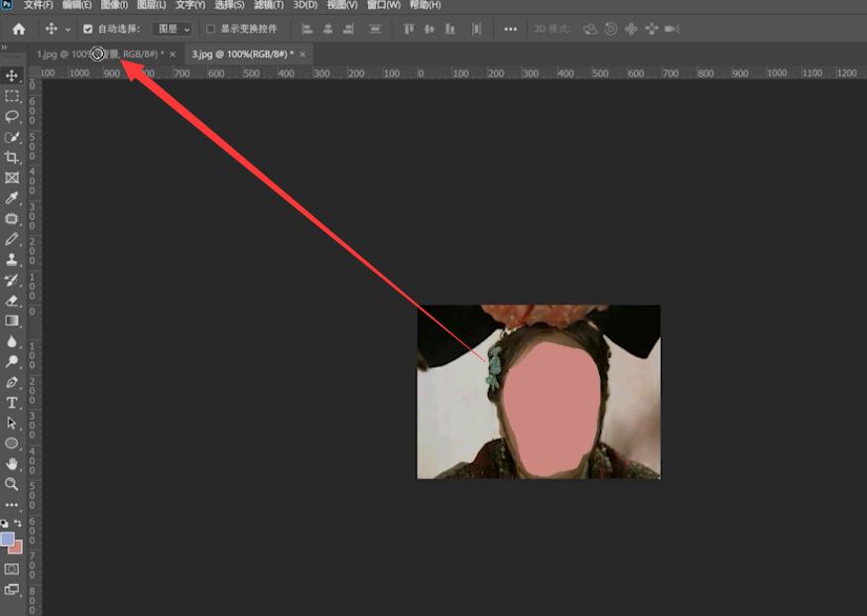Open the 文件(F) menu
867x616 pixels.
[38, 5]
